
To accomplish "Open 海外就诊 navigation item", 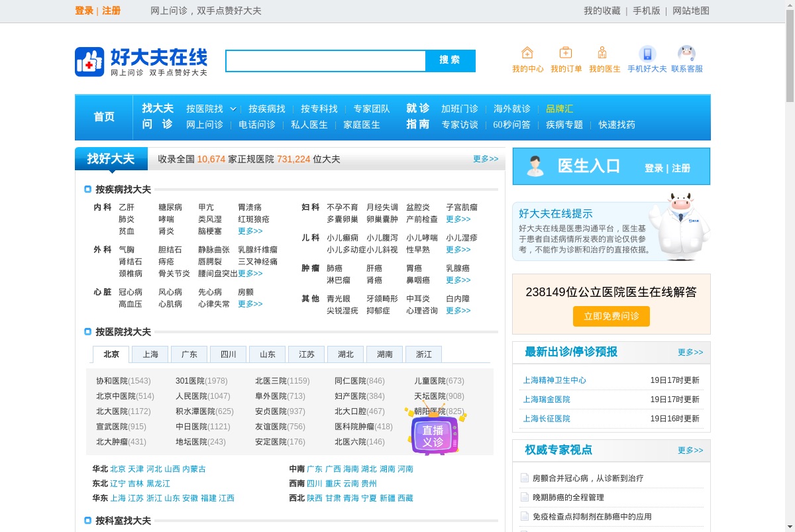I will (x=512, y=109).
